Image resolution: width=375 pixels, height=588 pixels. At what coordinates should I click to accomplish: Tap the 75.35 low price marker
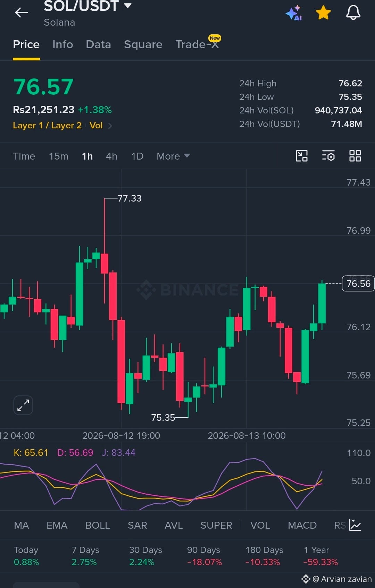[163, 417]
